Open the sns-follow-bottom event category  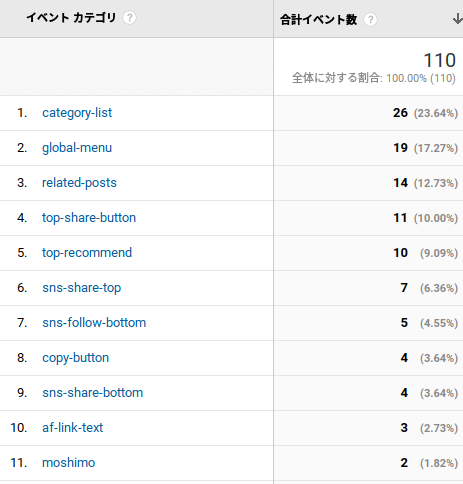(x=94, y=323)
